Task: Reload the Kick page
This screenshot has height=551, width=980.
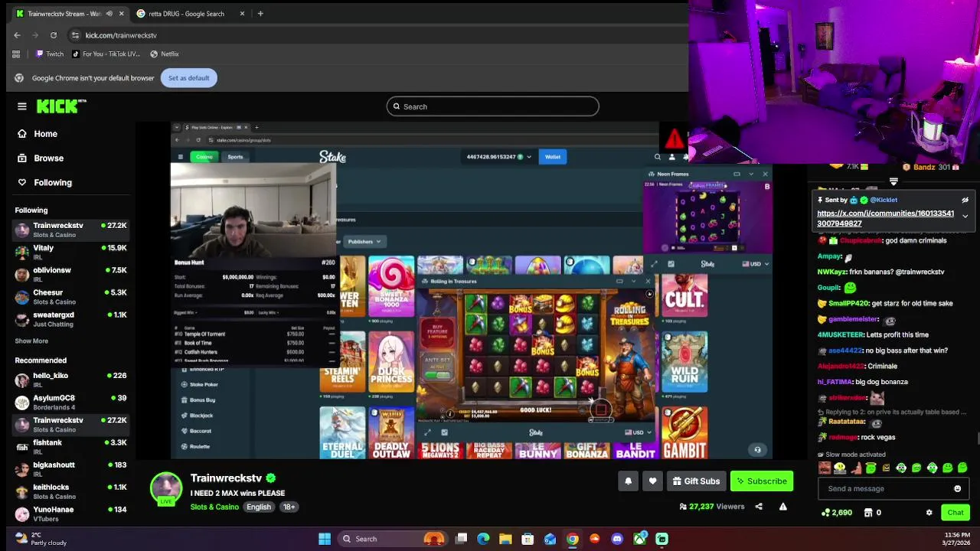Action: 54,35
